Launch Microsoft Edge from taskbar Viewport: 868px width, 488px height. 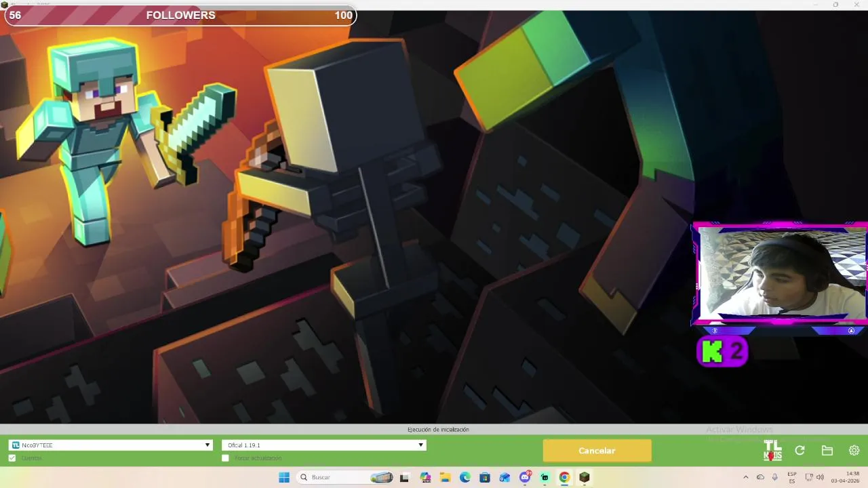(465, 477)
